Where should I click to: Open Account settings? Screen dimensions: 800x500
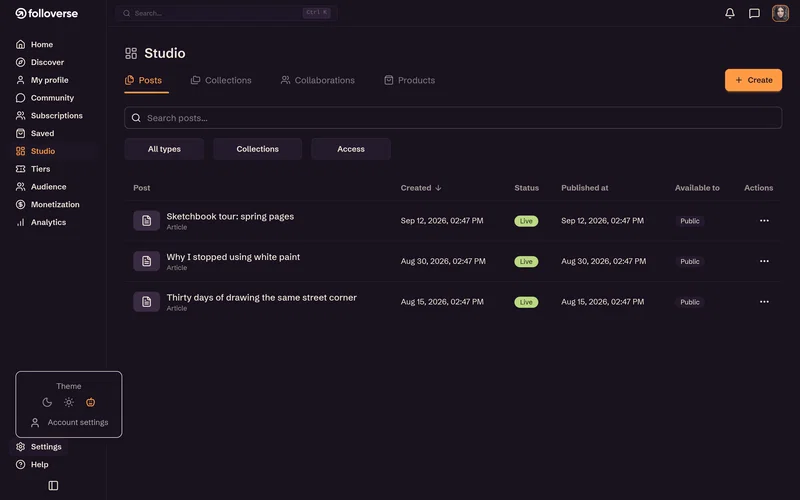point(69,422)
